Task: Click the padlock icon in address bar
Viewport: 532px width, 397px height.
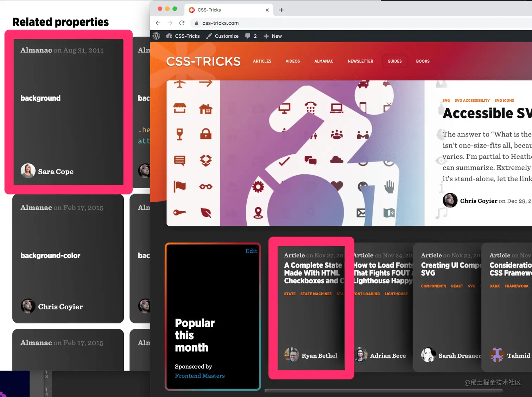Action: click(196, 23)
